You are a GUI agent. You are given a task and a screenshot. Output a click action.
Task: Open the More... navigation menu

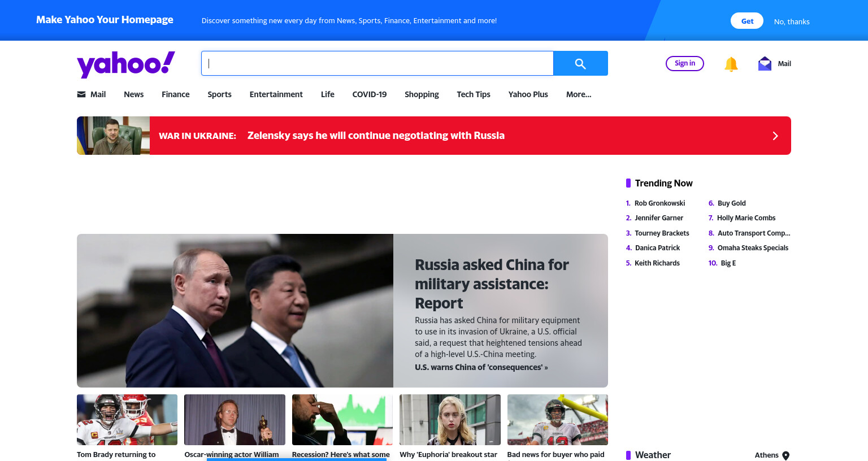pyautogui.click(x=579, y=94)
